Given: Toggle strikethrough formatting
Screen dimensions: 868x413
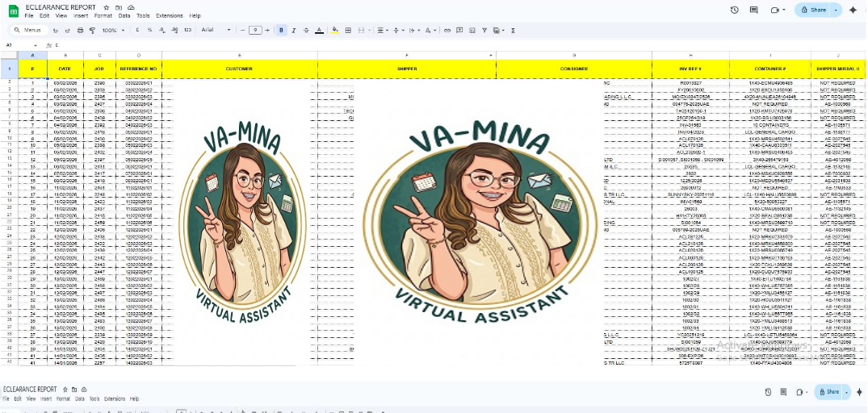Looking at the screenshot, I should (306, 31).
